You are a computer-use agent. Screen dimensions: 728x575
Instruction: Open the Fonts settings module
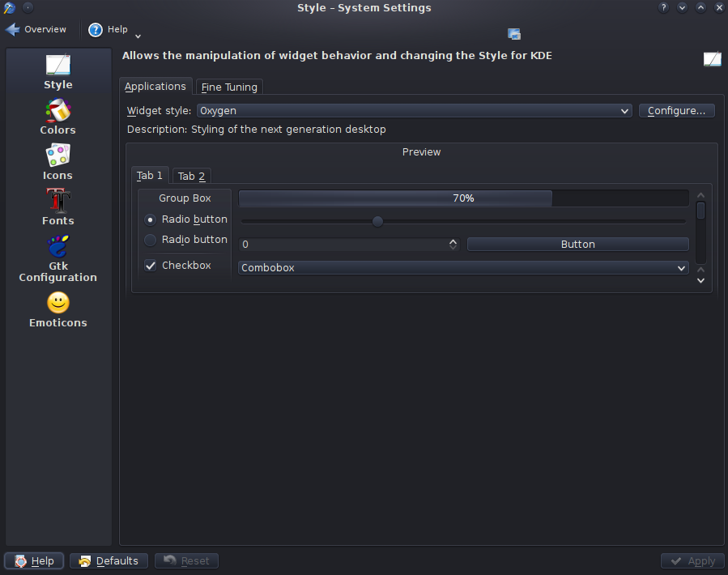[x=58, y=207]
